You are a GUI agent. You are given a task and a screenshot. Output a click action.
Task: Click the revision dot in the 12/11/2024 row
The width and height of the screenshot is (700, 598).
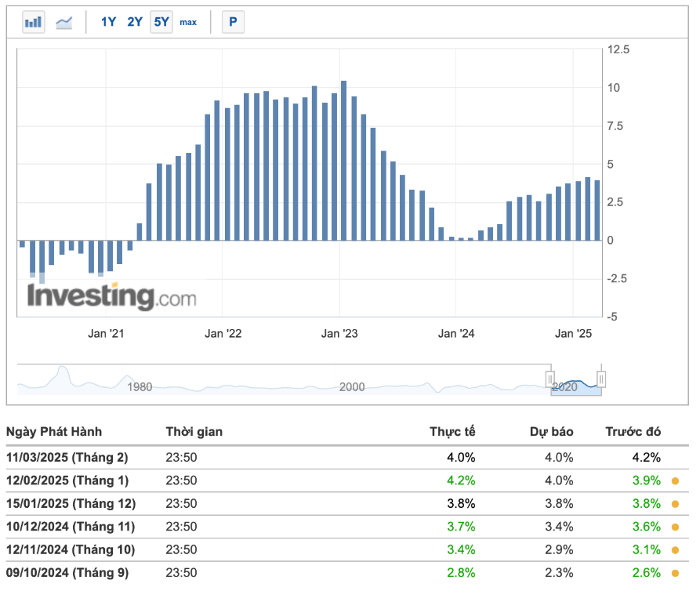[675, 550]
